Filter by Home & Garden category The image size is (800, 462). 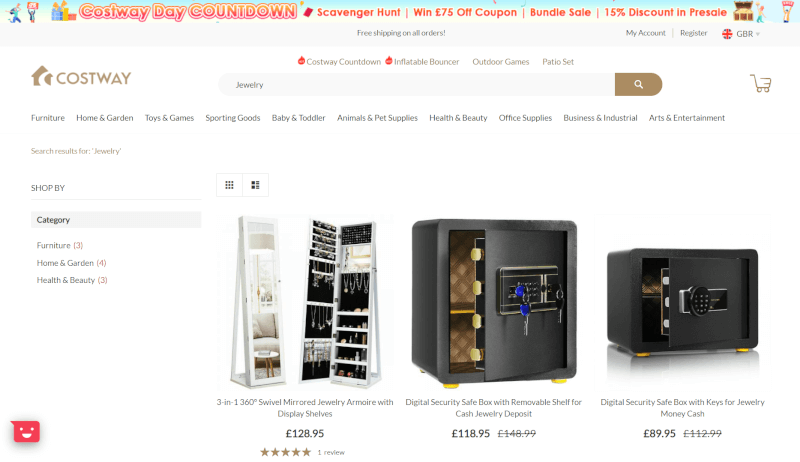(71, 263)
